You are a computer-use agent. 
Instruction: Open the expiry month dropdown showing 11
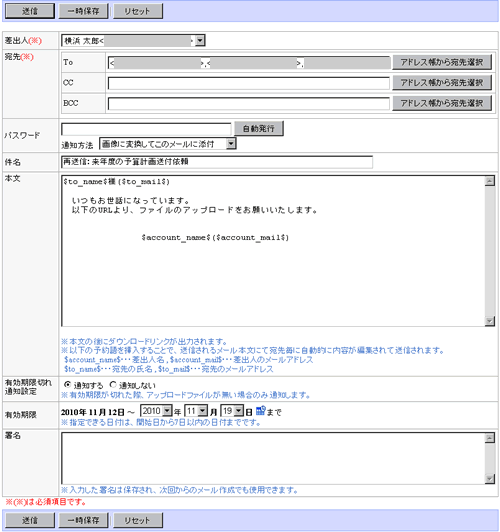[x=196, y=411]
